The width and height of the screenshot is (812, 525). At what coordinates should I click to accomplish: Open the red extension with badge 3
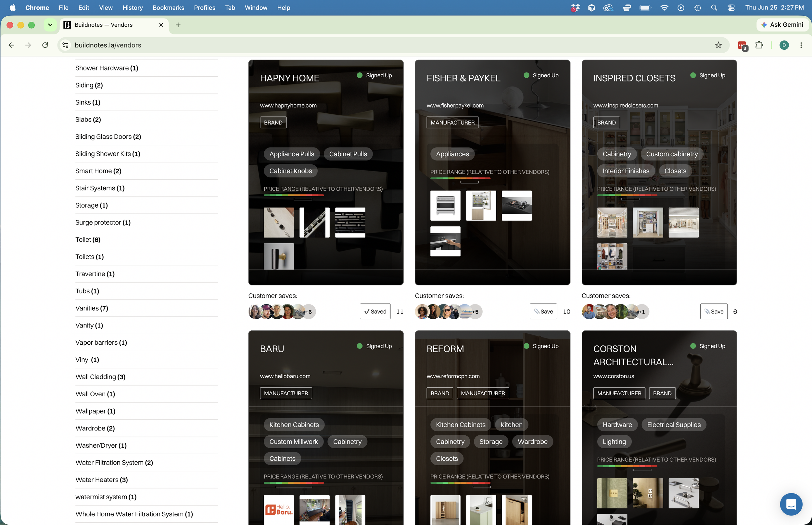[742, 46]
